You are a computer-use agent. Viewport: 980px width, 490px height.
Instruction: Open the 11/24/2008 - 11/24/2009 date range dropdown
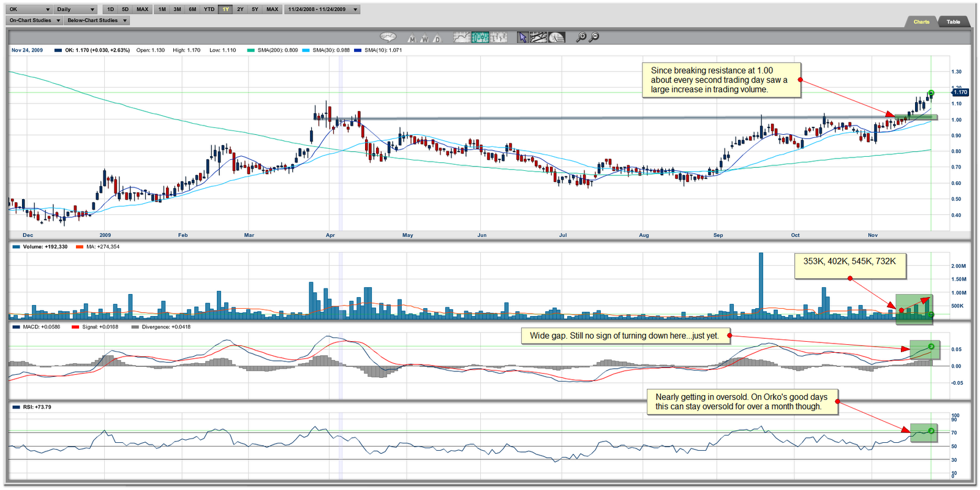pos(322,9)
